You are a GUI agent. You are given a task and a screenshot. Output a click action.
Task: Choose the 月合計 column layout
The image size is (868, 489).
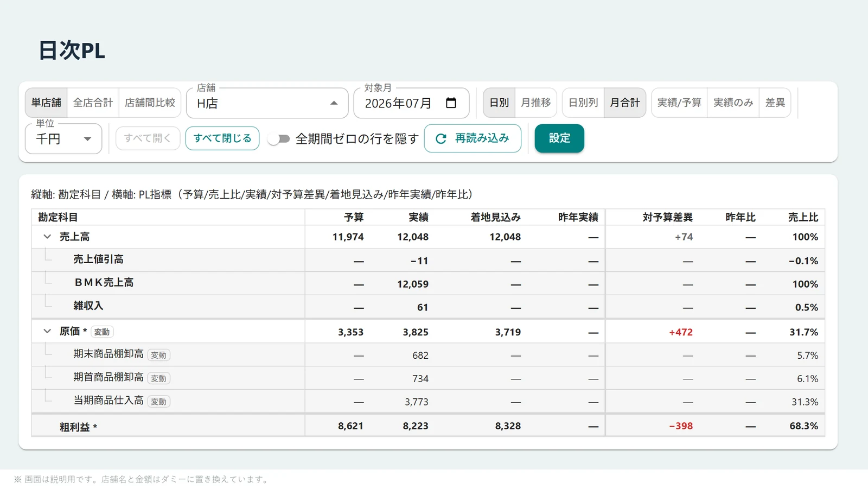click(625, 103)
